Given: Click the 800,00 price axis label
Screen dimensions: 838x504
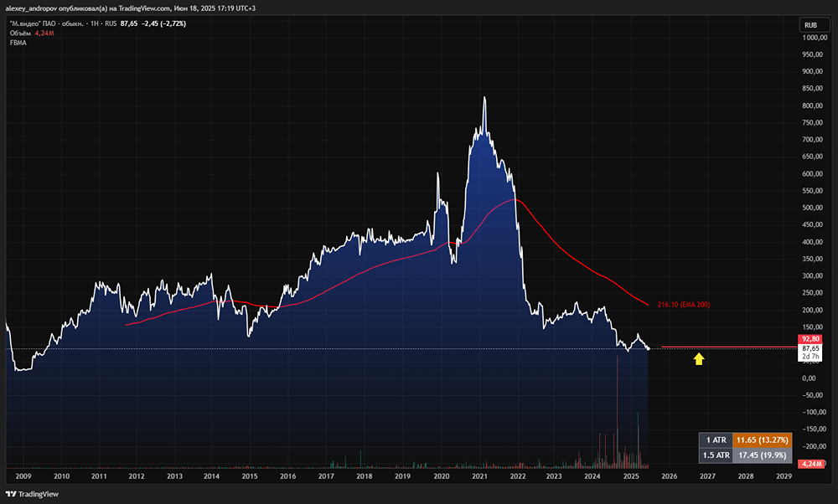Looking at the screenshot, I should point(812,105).
